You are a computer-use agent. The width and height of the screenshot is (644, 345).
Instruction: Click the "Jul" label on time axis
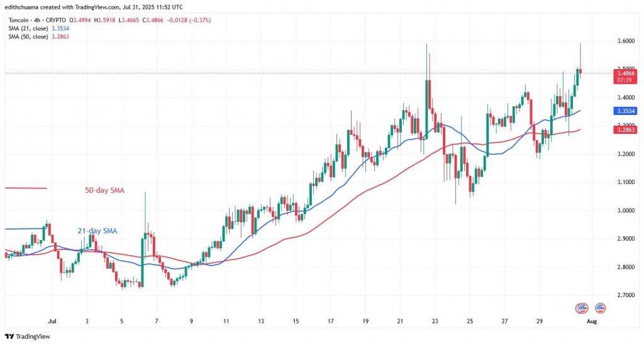(x=52, y=321)
